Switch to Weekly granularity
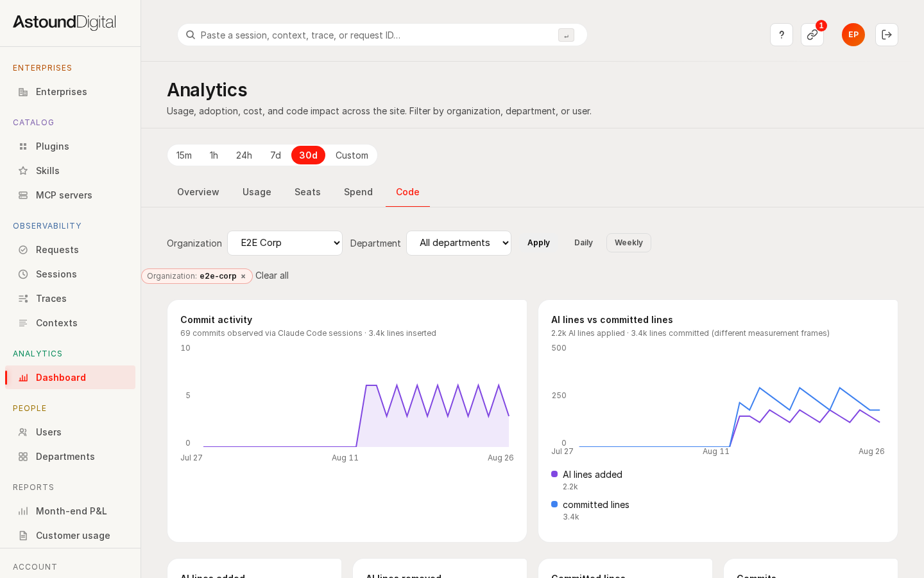Image resolution: width=924 pixels, height=578 pixels. click(x=629, y=243)
